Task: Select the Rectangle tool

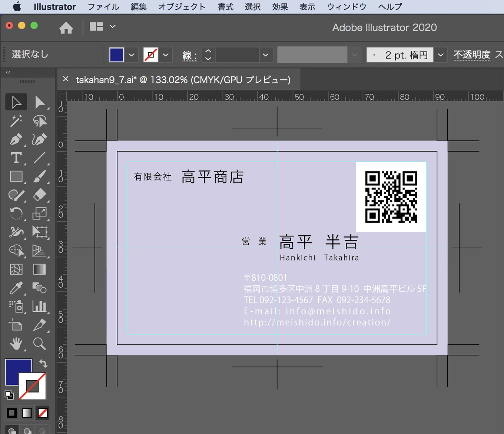Action: (x=16, y=176)
